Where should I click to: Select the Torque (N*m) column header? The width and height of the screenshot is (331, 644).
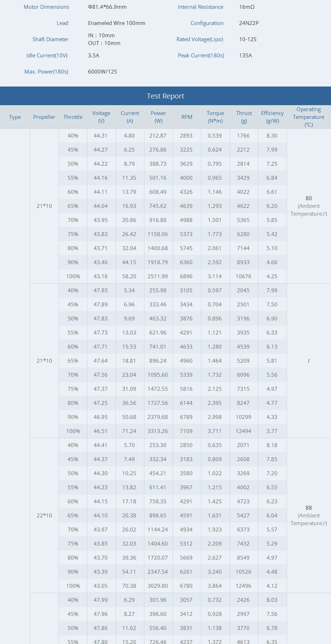tap(215, 117)
